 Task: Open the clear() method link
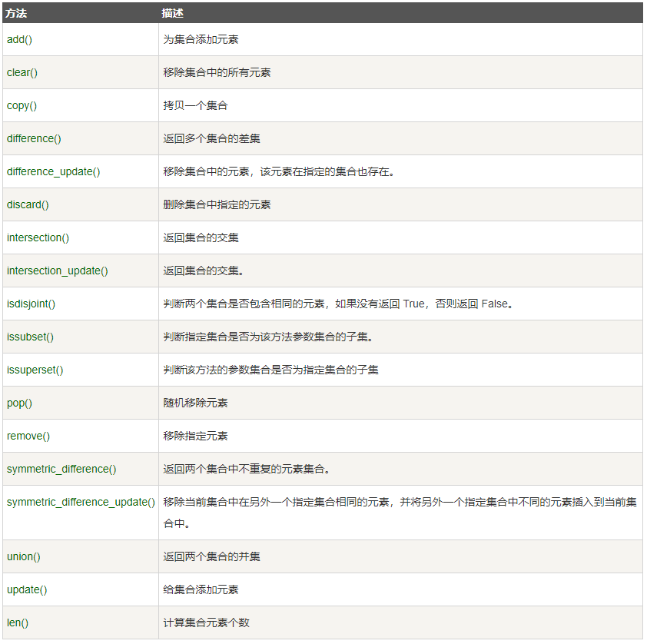(22, 72)
